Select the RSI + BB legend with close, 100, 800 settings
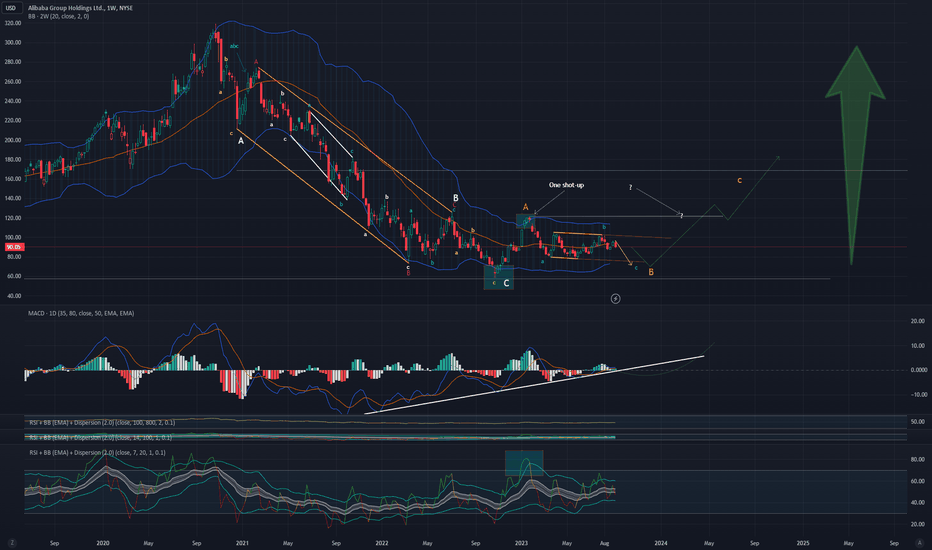932x550 pixels. [102, 423]
